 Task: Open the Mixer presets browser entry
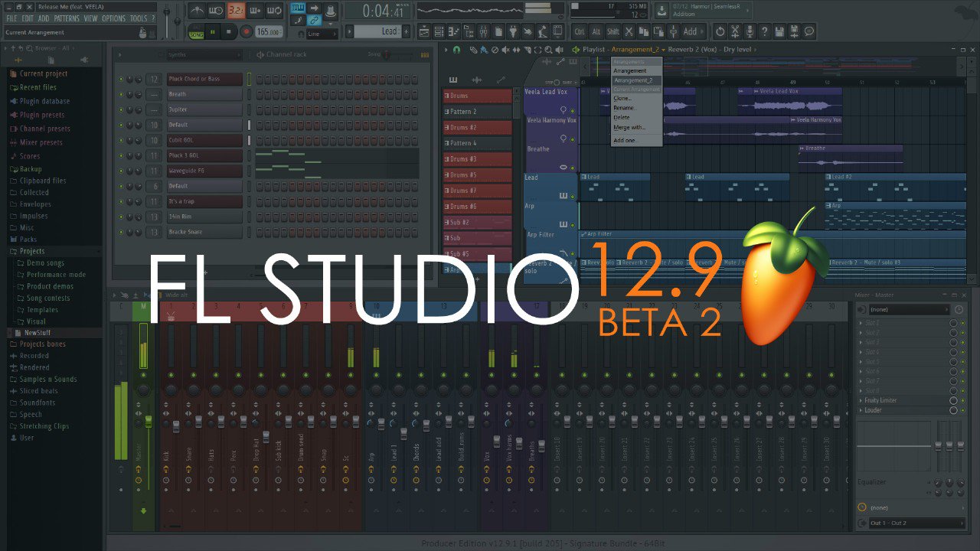click(x=41, y=142)
